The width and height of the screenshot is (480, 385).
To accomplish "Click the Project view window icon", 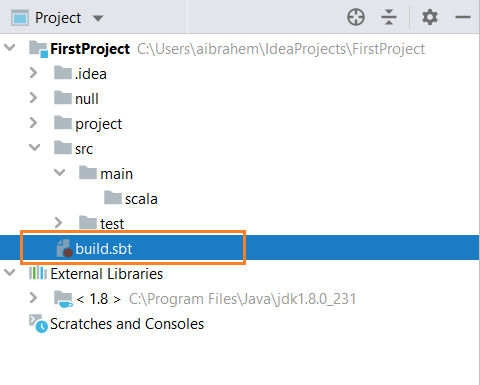I will click(20, 18).
